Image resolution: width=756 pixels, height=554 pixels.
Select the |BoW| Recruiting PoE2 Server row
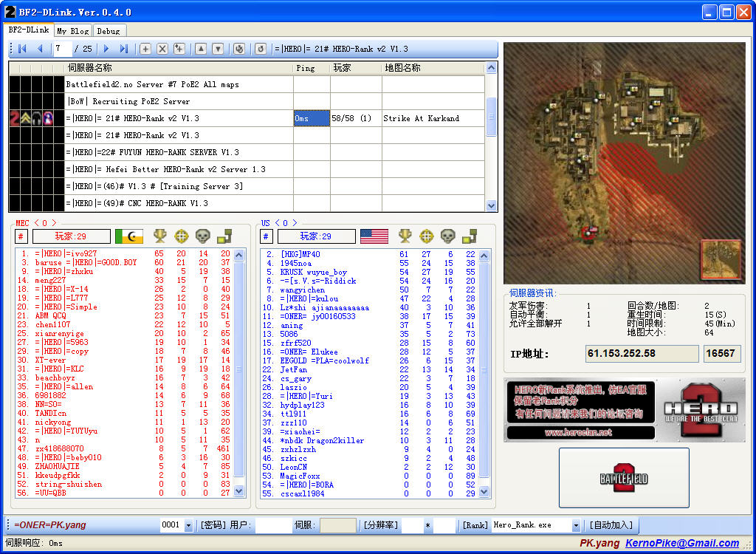pos(247,101)
